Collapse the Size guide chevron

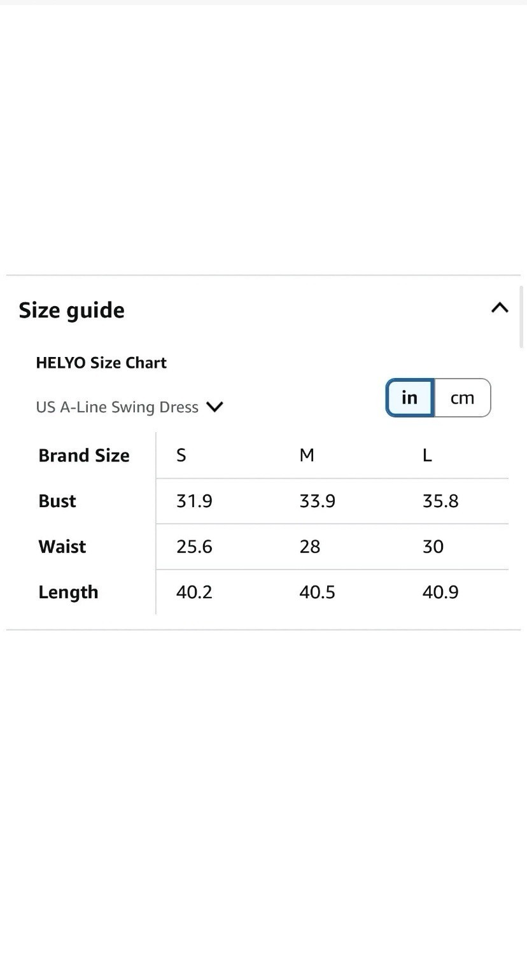500,308
